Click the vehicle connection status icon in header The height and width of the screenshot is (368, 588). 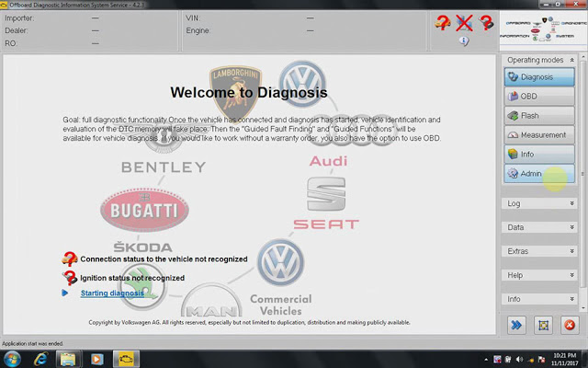[x=442, y=22]
